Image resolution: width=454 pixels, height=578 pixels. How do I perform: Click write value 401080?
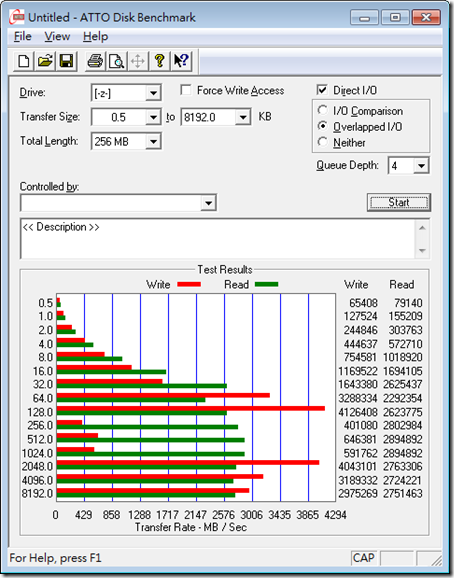click(360, 426)
